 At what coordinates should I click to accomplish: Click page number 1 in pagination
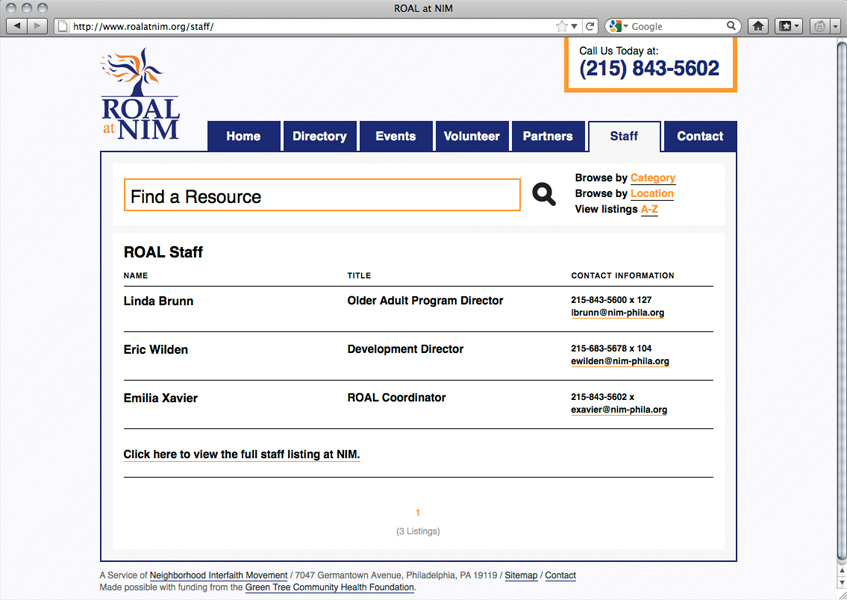[418, 513]
